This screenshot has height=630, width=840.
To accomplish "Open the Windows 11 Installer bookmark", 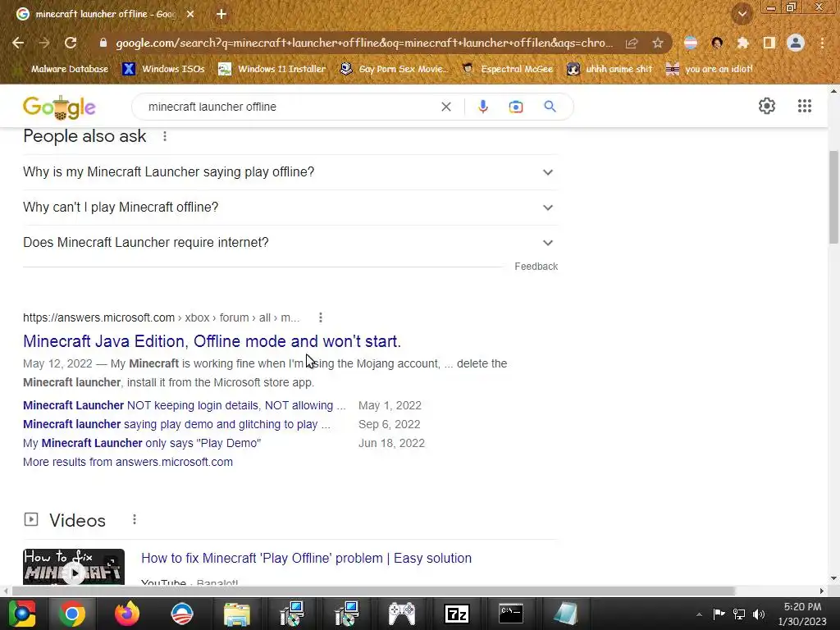I will tap(272, 69).
